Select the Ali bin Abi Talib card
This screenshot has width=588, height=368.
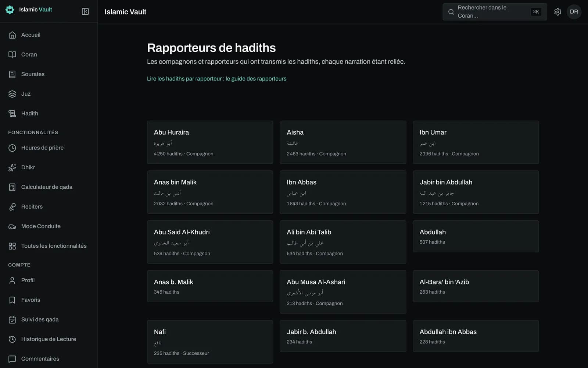[x=343, y=242]
